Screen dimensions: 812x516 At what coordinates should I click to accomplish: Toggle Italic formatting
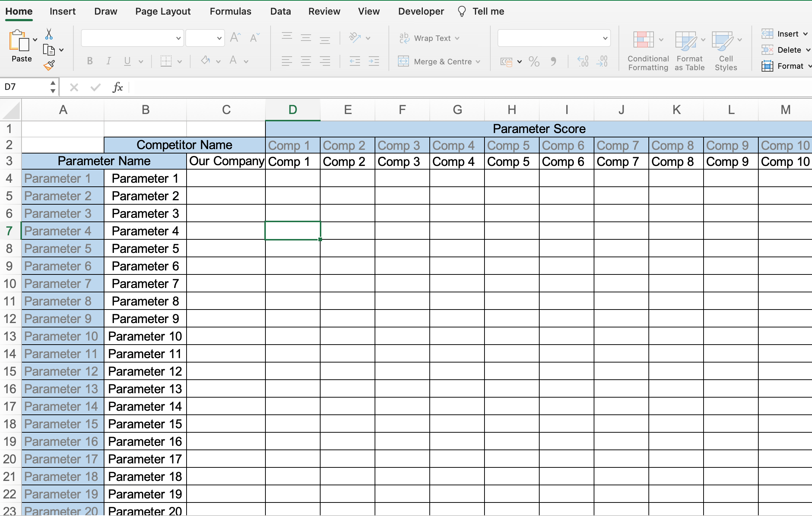click(108, 61)
